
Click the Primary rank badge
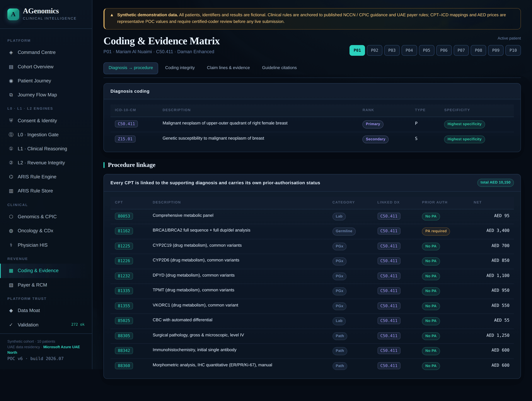coord(373,124)
